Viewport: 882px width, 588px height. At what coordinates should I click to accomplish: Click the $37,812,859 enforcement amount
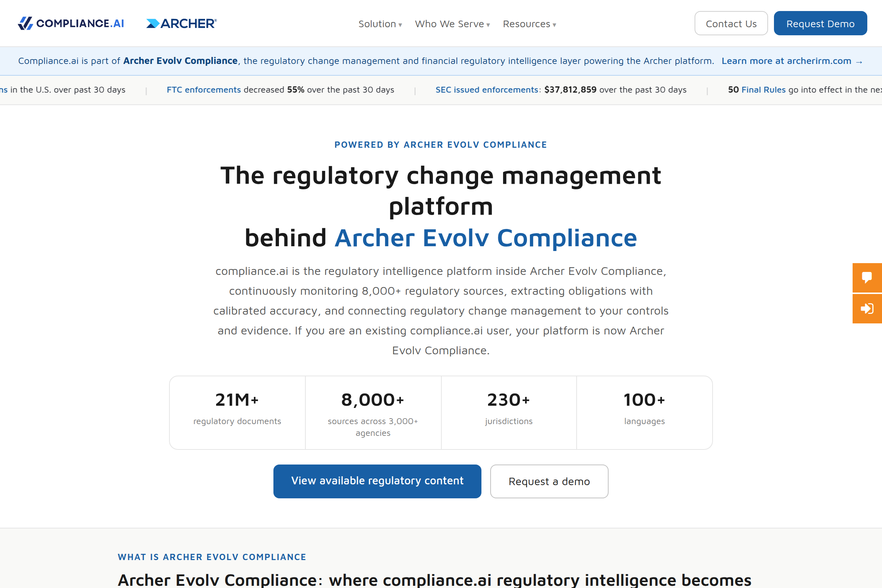pyautogui.click(x=570, y=90)
